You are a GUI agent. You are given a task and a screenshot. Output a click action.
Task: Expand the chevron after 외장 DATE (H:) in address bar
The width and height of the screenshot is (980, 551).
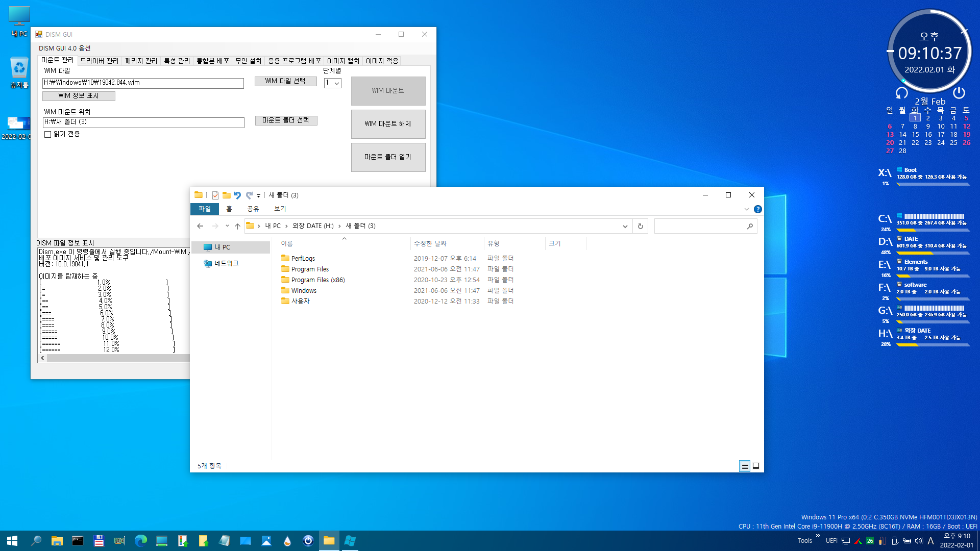[339, 226]
